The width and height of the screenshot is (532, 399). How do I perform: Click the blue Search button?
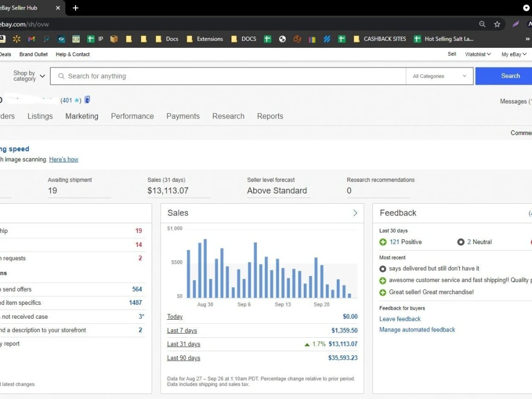pos(503,76)
